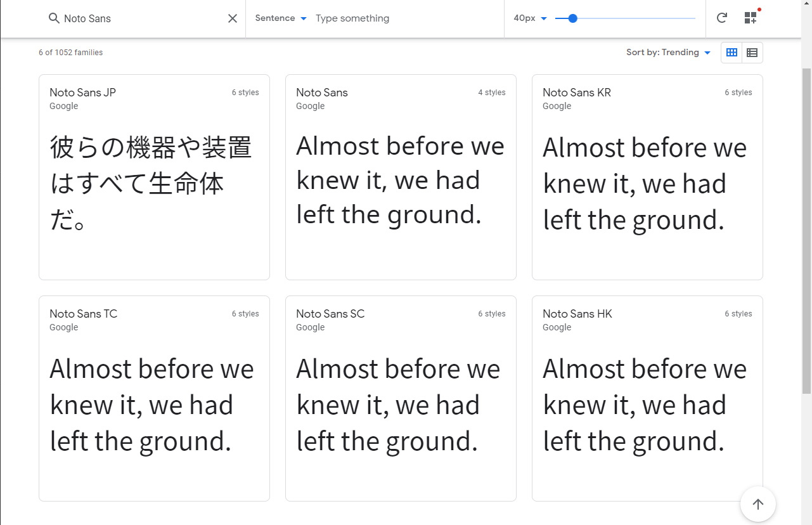
Task: Clear the Noto Sans search query
Action: click(x=233, y=18)
